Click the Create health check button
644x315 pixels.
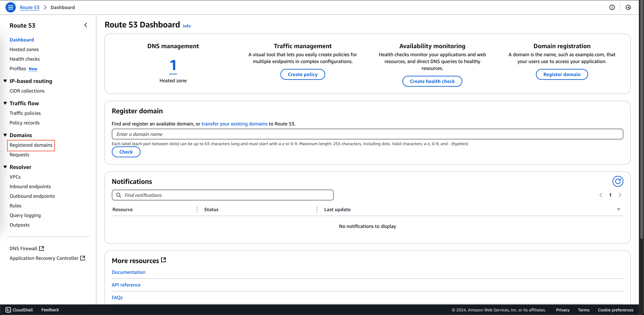pyautogui.click(x=432, y=81)
